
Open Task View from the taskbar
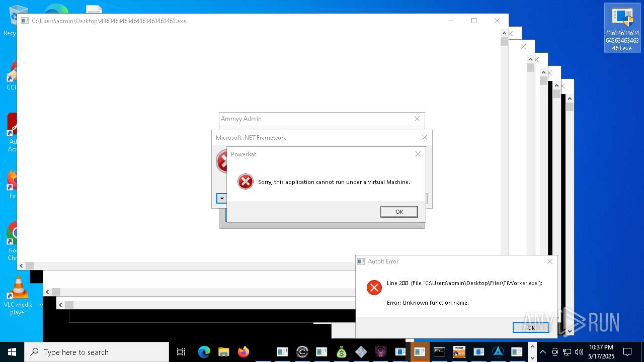(x=181, y=352)
